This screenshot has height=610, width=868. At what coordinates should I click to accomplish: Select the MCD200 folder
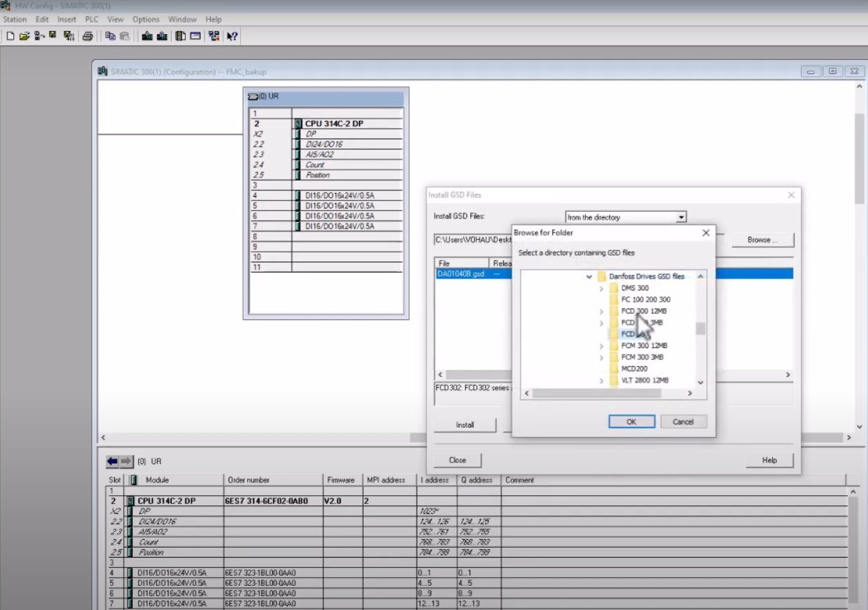(x=634, y=369)
